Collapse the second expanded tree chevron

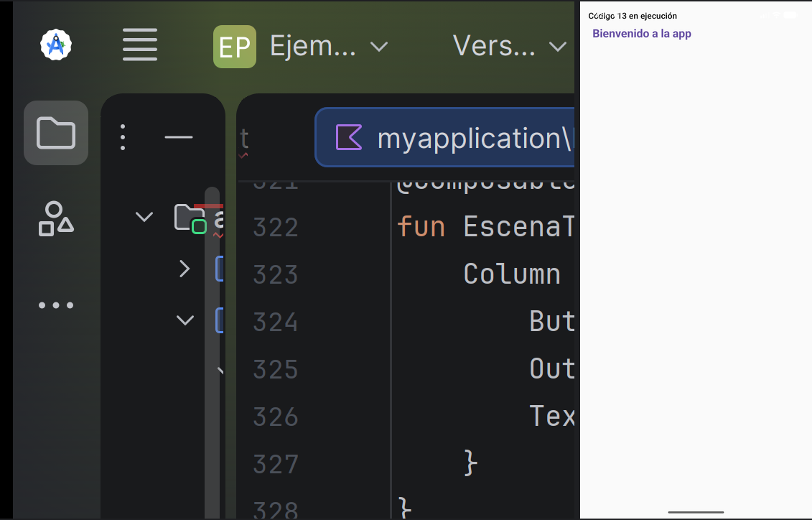(185, 320)
